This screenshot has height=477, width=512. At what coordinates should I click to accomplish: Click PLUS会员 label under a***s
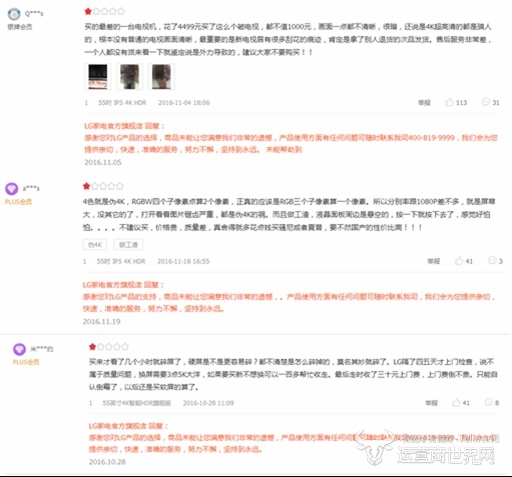[18, 202]
